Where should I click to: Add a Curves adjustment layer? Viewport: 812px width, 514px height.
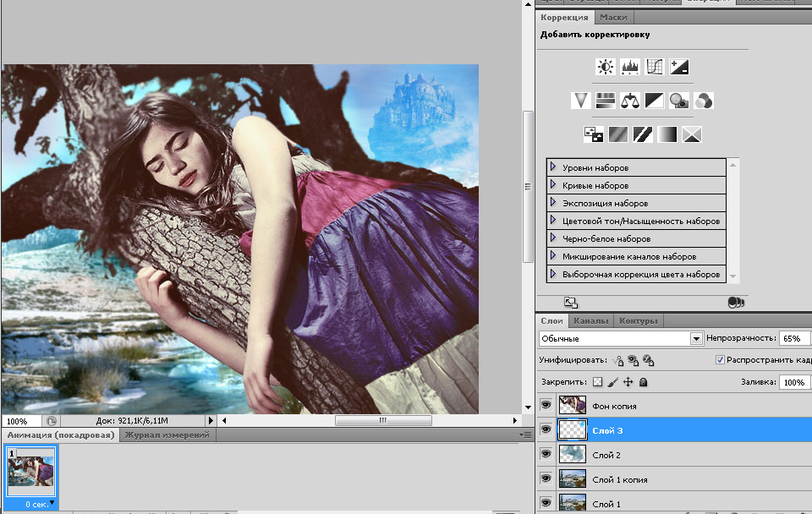pyautogui.click(x=655, y=67)
